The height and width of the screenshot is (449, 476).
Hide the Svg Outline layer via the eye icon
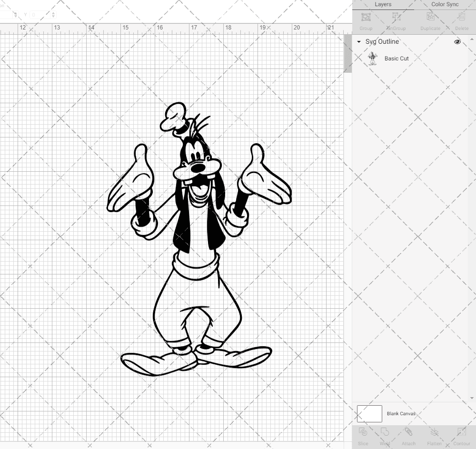click(457, 42)
